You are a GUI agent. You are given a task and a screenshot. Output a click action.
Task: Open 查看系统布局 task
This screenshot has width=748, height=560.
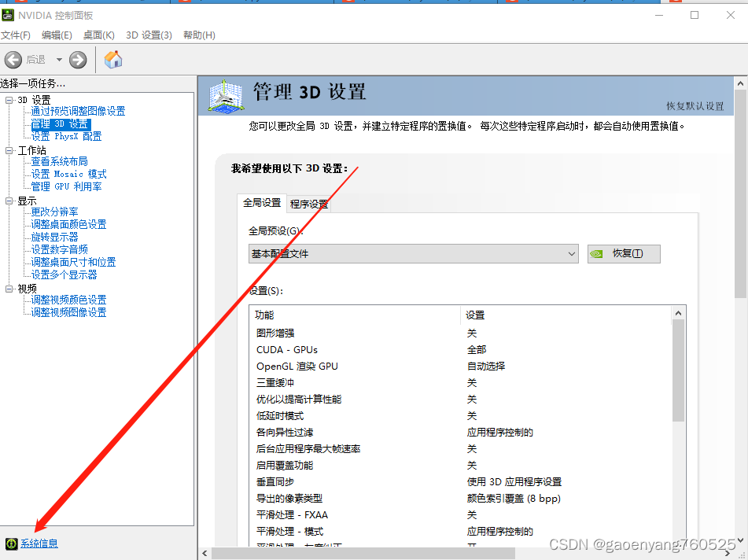tap(60, 162)
